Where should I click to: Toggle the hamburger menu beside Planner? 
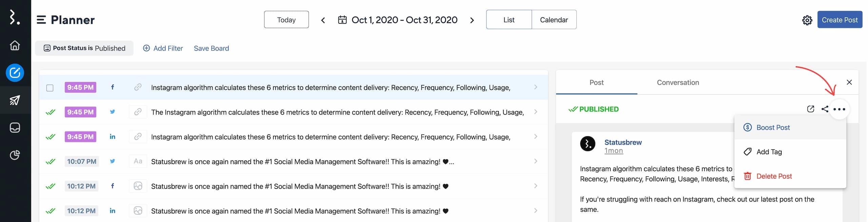click(41, 20)
